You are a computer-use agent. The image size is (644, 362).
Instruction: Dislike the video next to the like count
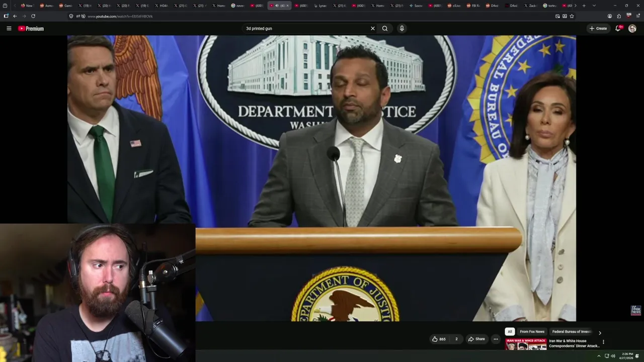tap(456, 339)
